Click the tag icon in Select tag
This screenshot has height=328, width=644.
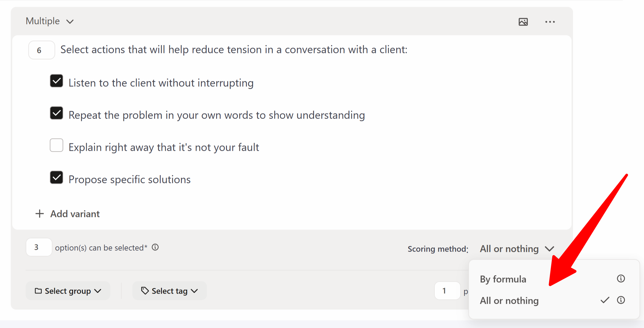(145, 291)
